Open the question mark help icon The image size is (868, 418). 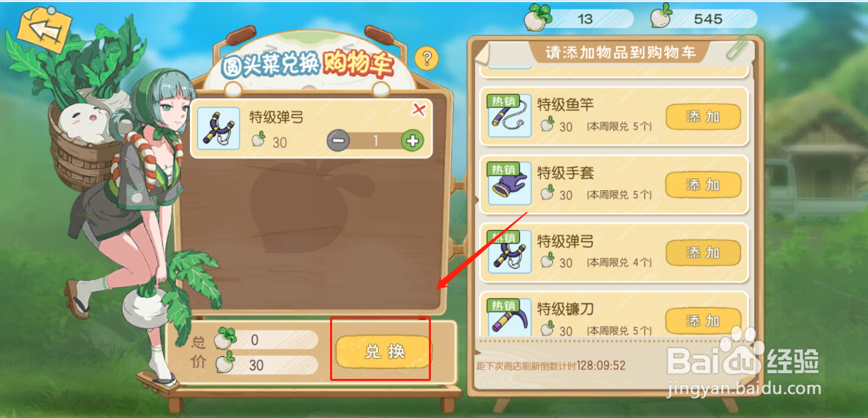pyautogui.click(x=426, y=58)
